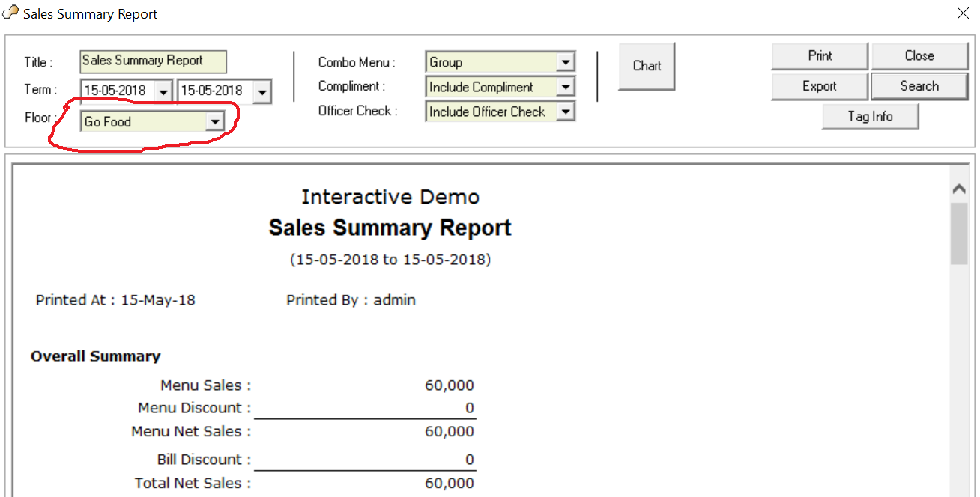
Task: Click the end date field 15-05-2018
Action: (213, 91)
